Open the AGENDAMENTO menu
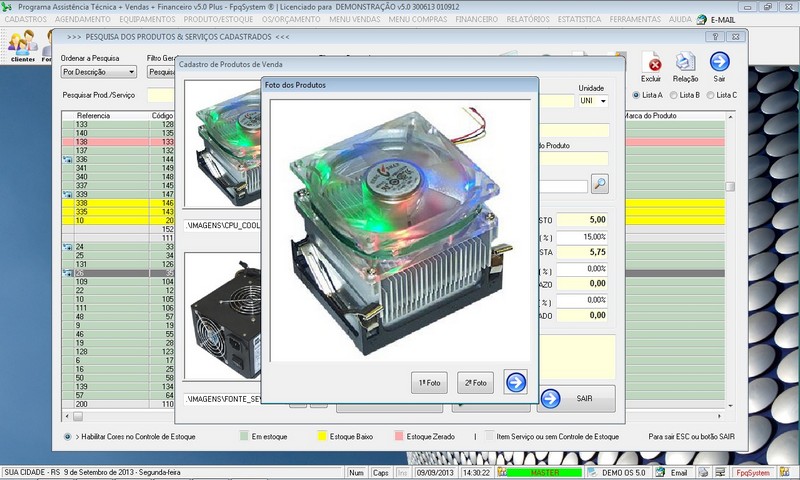 pyautogui.click(x=83, y=19)
